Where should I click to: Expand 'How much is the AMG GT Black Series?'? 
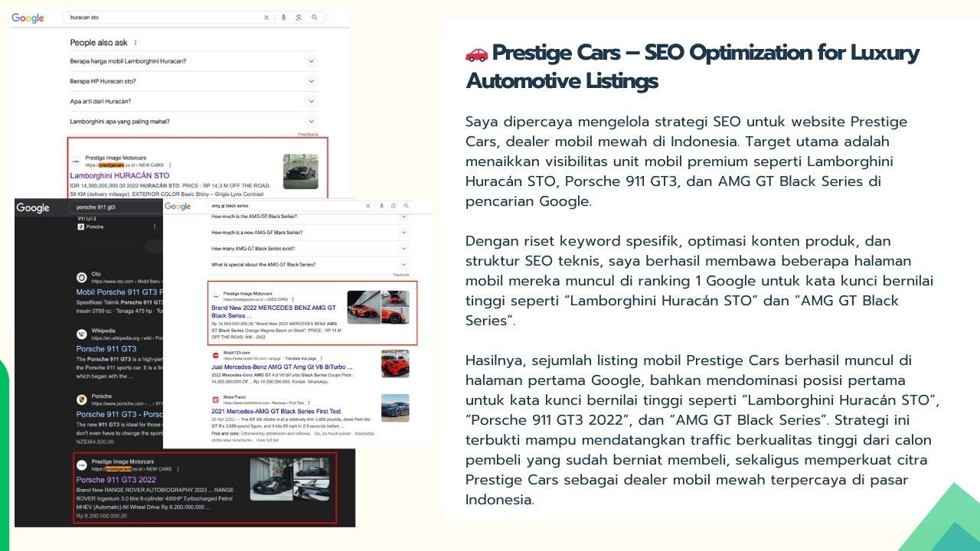310,217
